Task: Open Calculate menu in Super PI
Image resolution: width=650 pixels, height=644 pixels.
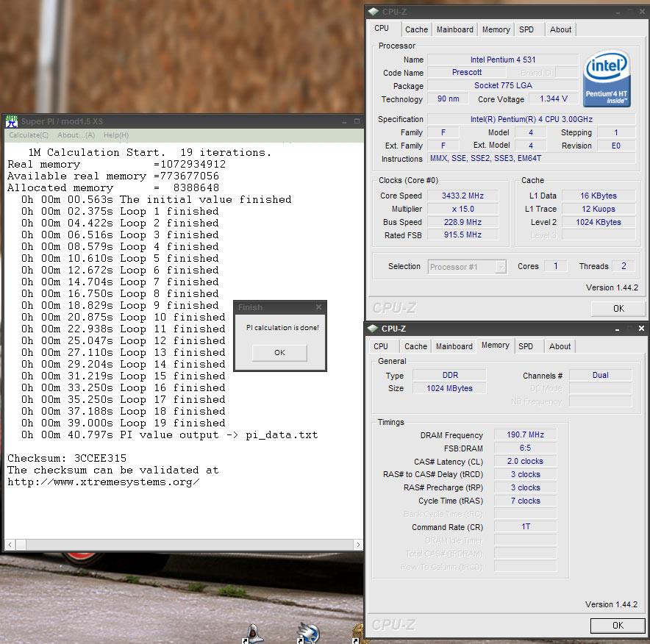Action: point(29,135)
